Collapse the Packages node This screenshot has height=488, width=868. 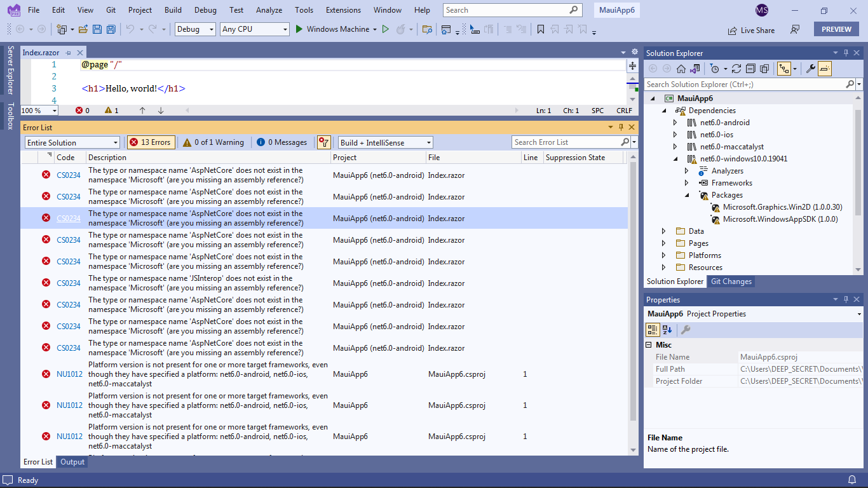[x=687, y=195]
